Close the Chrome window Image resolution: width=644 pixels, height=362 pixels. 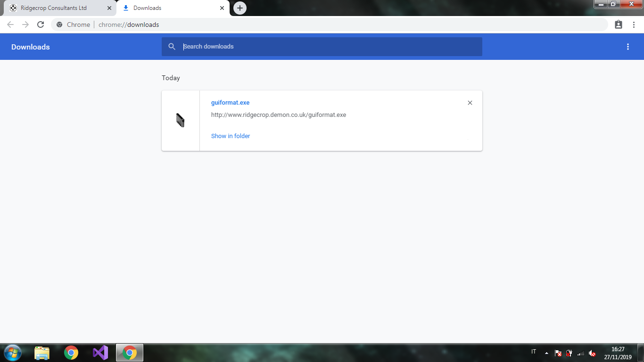631,4
